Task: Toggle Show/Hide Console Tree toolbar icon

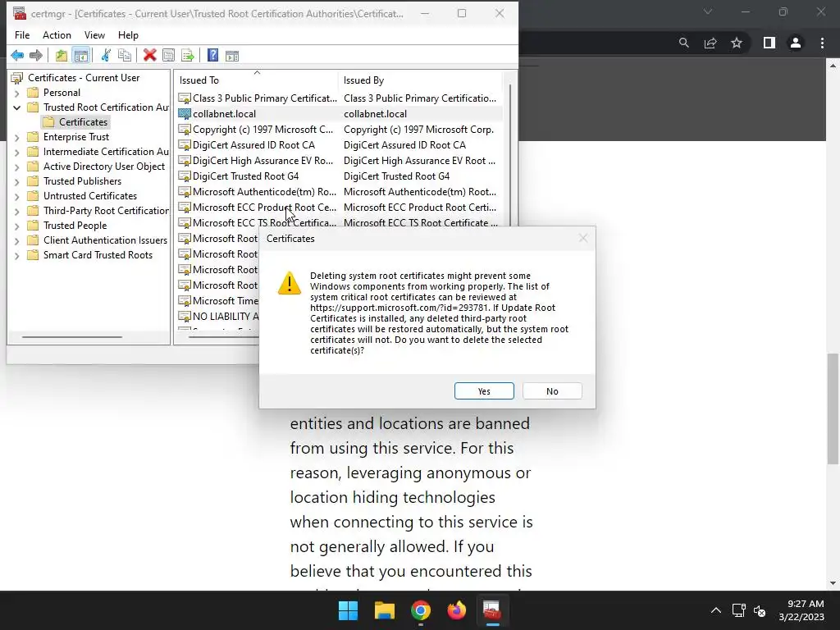Action: (81, 55)
